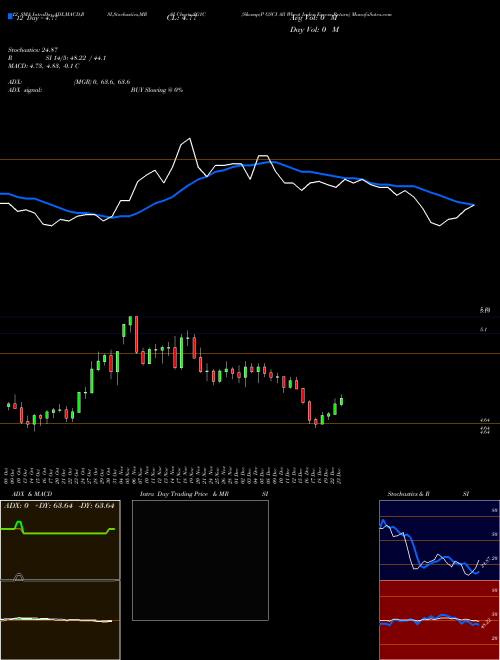Click the RSI 14/3 reading
Screen dimensions: 500x660
pos(57,58)
